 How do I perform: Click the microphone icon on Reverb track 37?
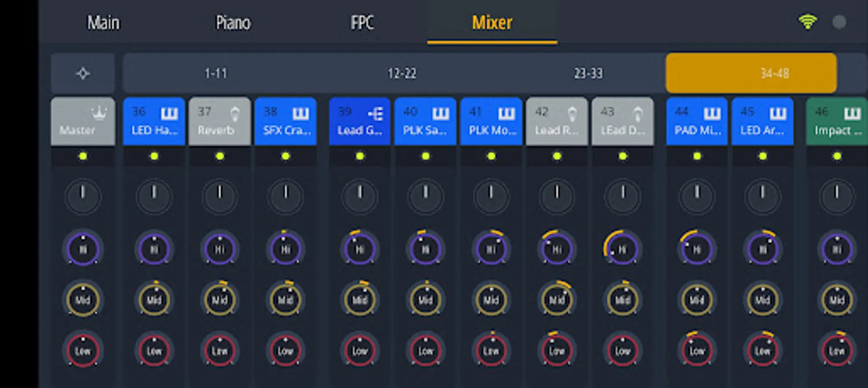235,114
